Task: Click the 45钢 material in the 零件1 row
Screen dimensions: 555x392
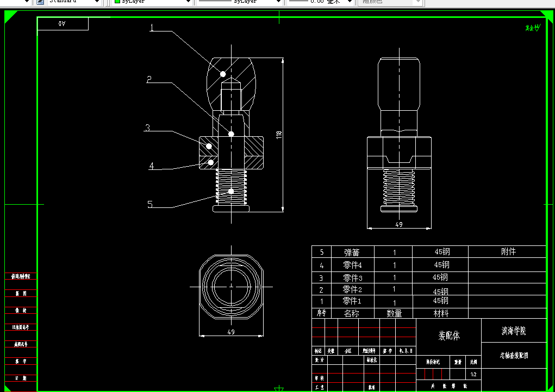Action: click(x=441, y=300)
